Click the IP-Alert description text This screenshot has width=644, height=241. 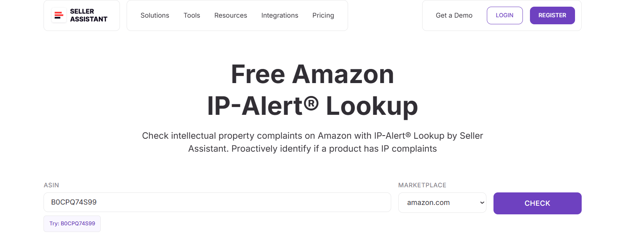312,142
